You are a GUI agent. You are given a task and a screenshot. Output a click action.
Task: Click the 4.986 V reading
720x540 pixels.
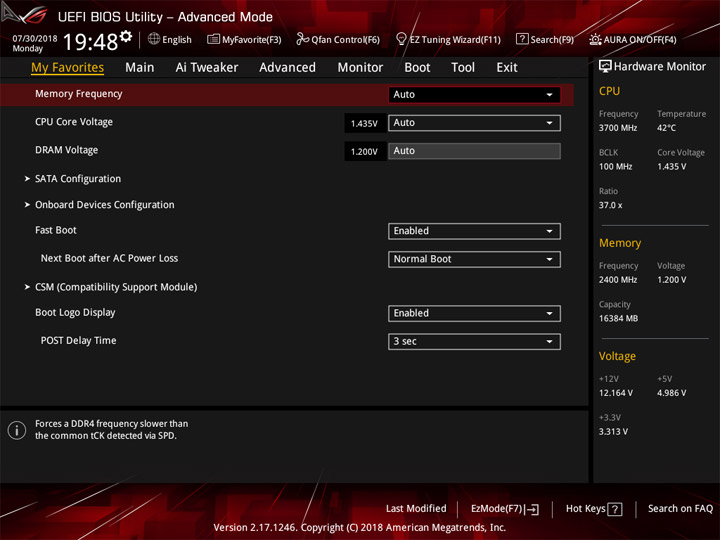pos(672,393)
